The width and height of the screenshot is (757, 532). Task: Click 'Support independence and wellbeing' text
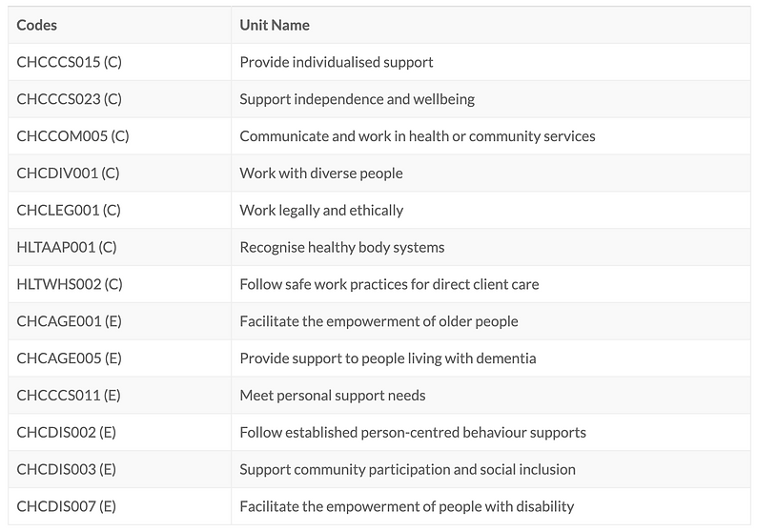click(357, 99)
